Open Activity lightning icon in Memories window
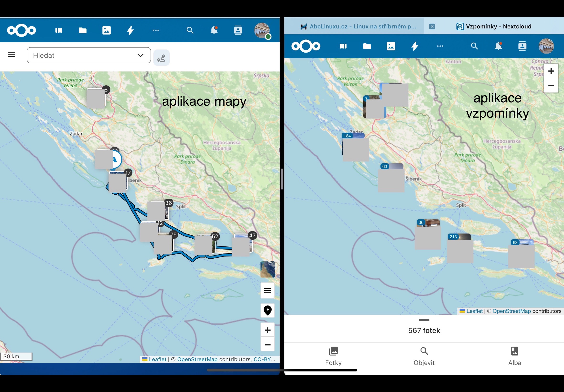564x392 pixels. (415, 46)
